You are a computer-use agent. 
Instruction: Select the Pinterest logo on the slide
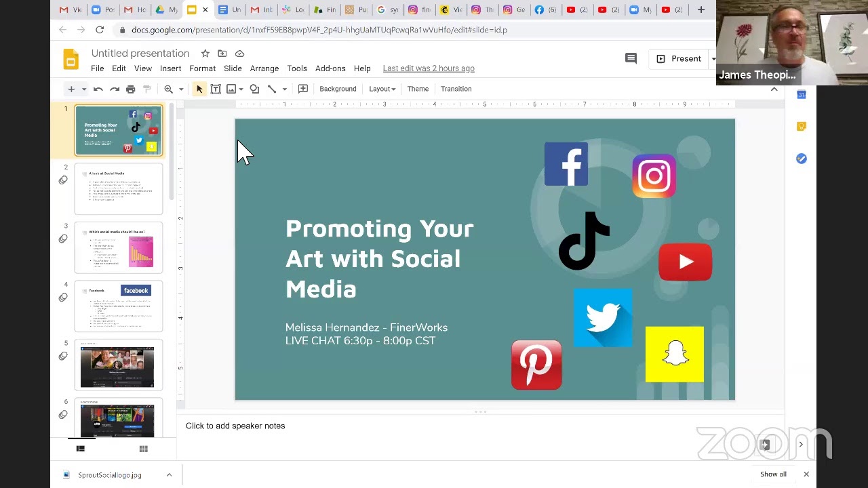(536, 365)
